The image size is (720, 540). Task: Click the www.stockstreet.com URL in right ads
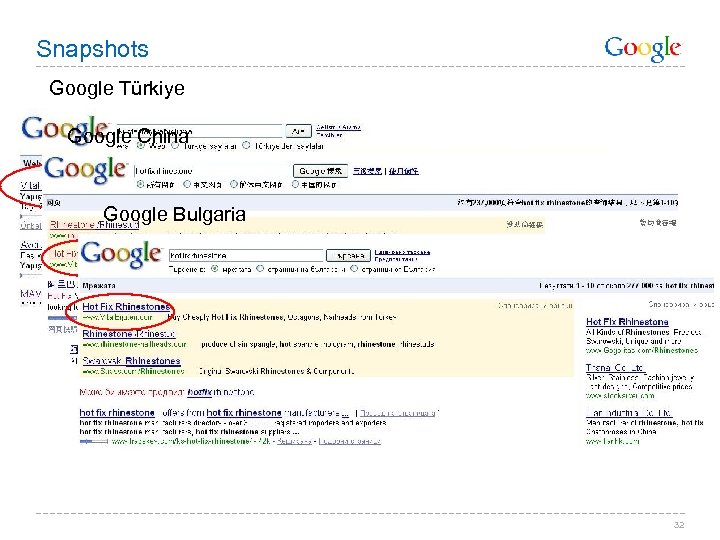coord(620,395)
